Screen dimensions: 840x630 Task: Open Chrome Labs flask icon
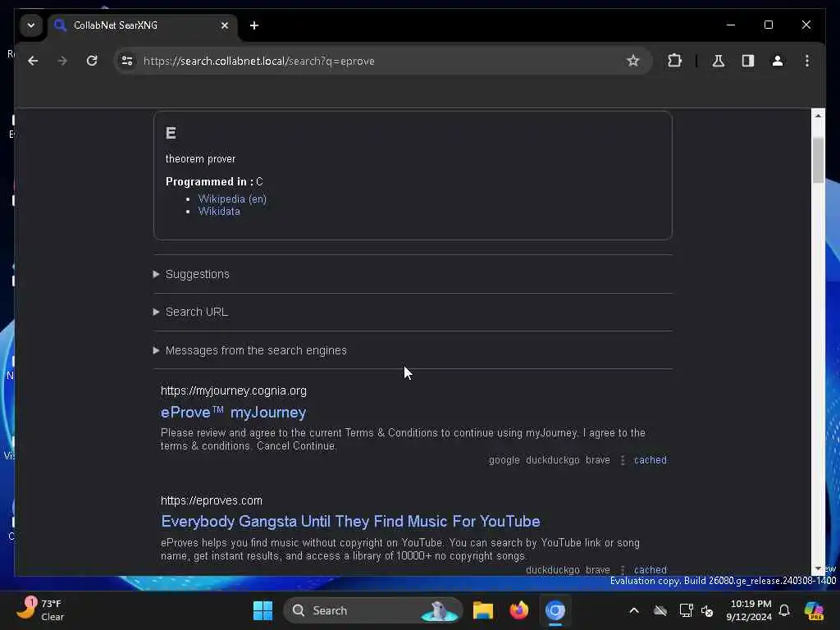[x=719, y=61]
